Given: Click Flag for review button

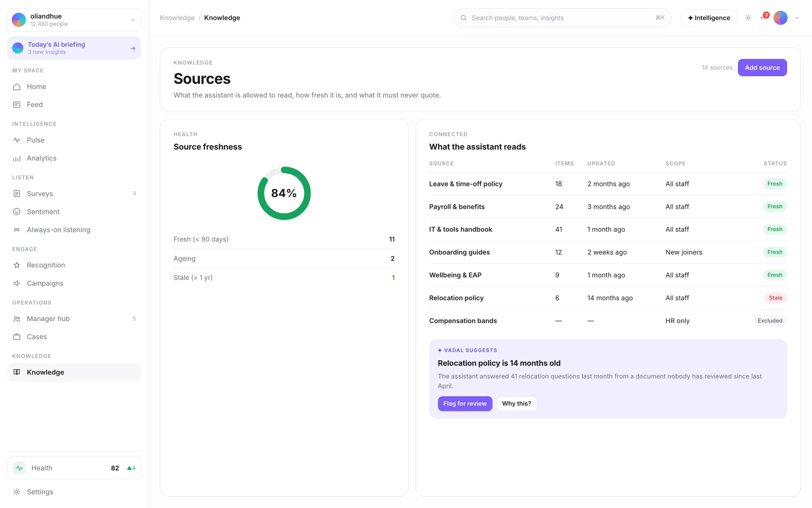Looking at the screenshot, I should [465, 404].
